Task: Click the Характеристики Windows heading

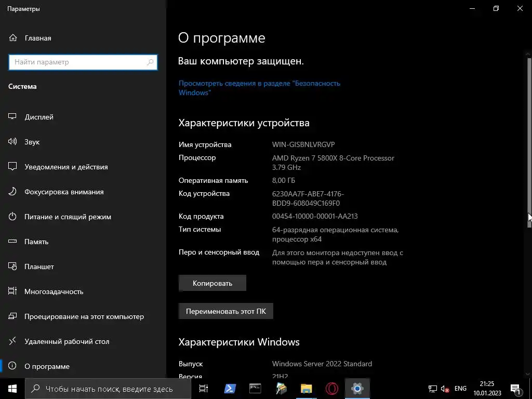Action: tap(239, 342)
